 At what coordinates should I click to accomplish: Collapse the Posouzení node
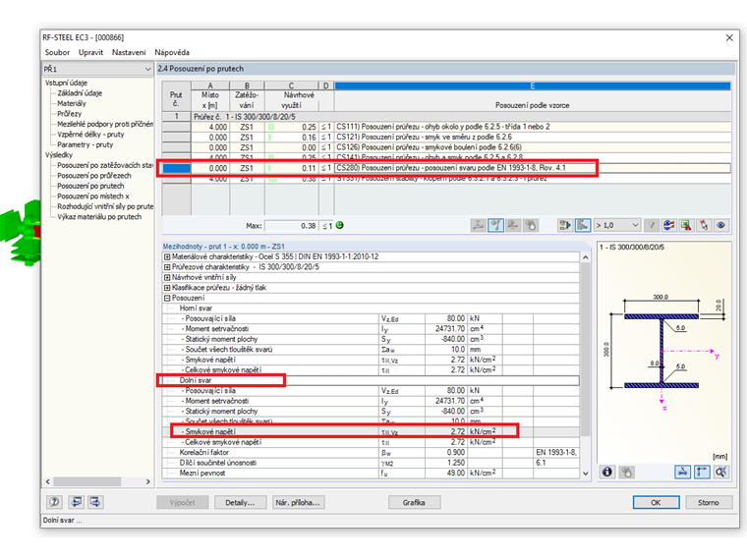point(167,298)
